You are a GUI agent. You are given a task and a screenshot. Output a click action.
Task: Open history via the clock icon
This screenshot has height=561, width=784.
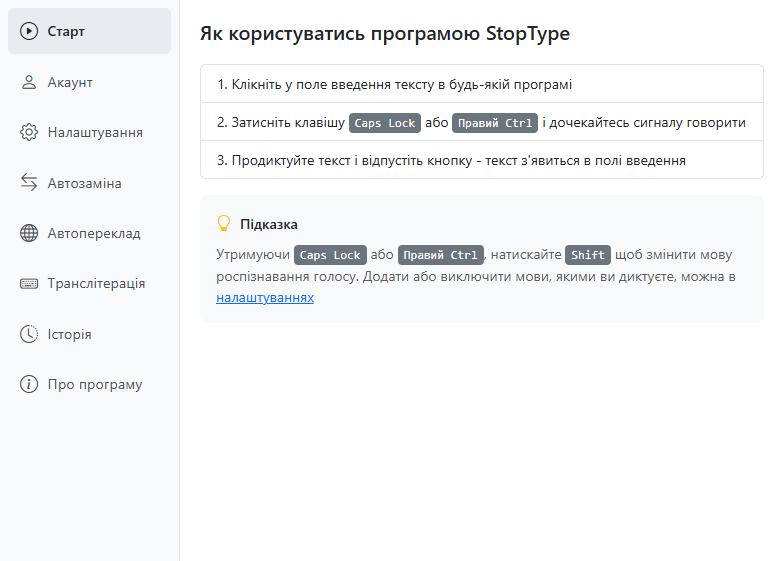pos(29,334)
